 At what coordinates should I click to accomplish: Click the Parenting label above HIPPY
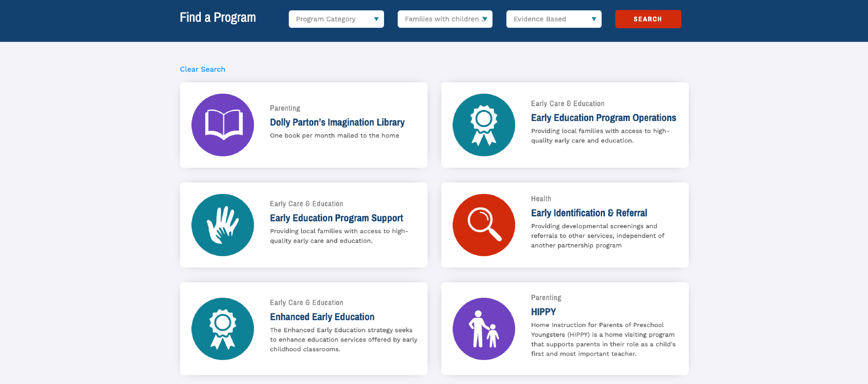coord(546,298)
